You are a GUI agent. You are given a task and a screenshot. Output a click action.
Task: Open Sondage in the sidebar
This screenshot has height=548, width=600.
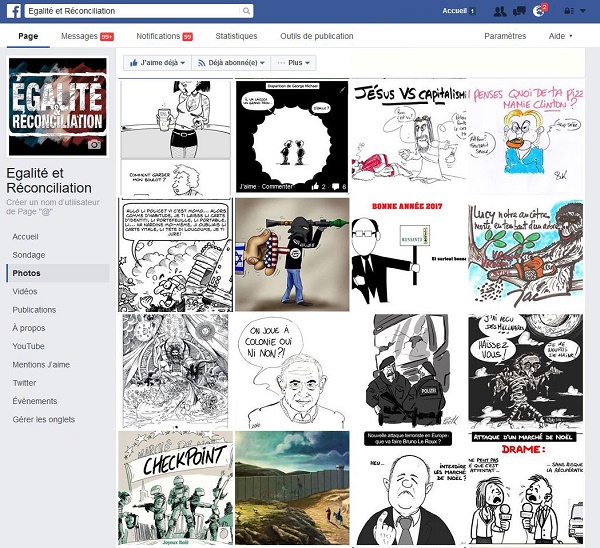(x=29, y=255)
